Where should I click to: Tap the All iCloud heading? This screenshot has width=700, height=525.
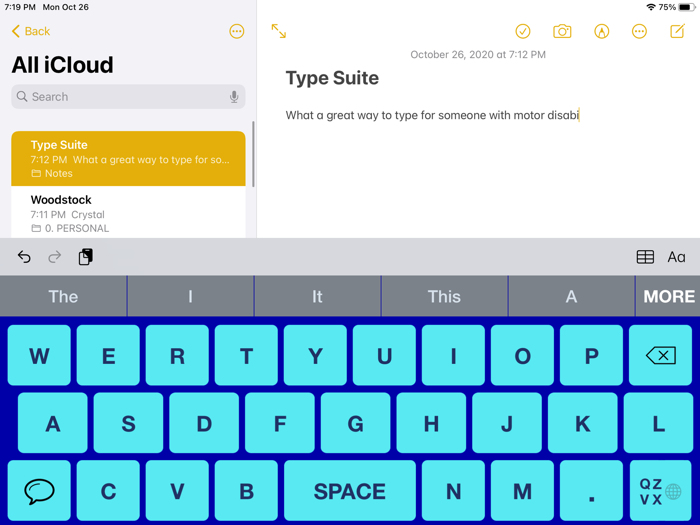pyautogui.click(x=62, y=65)
